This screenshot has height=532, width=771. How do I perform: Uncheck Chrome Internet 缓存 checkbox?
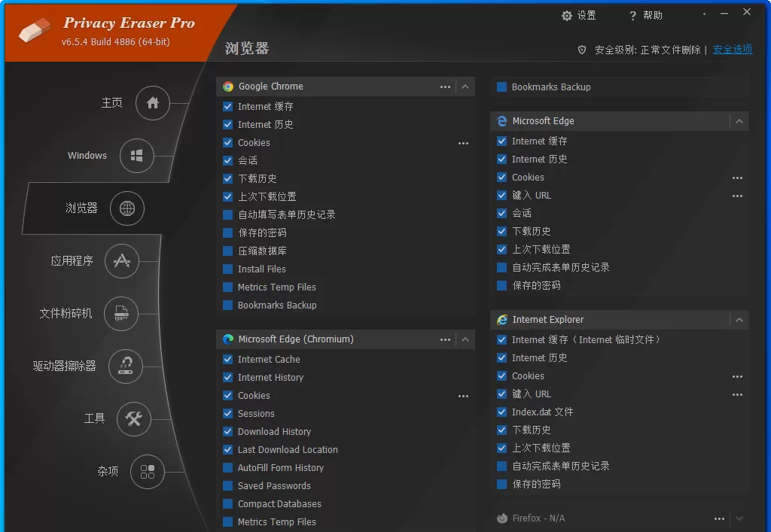click(227, 106)
